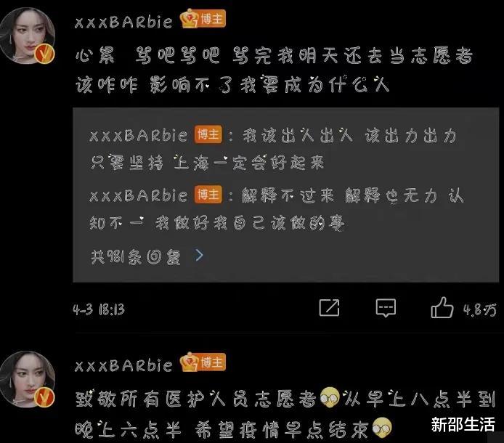Open the second xxxBARbie profile avatar

point(28,379)
